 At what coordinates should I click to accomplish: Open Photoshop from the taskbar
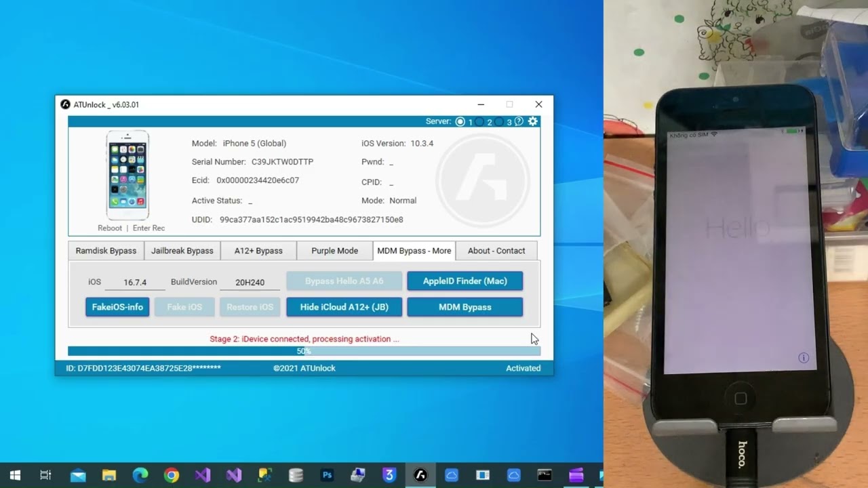(327, 475)
